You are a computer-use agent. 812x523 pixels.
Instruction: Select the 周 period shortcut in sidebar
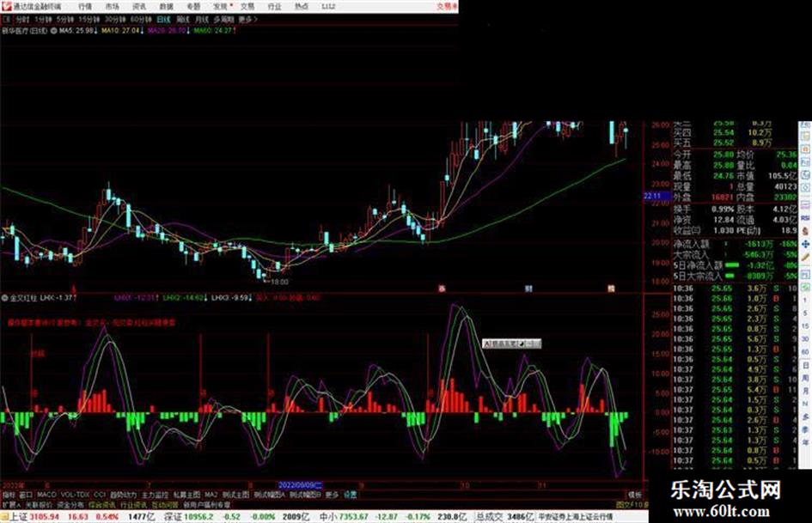coord(805,378)
